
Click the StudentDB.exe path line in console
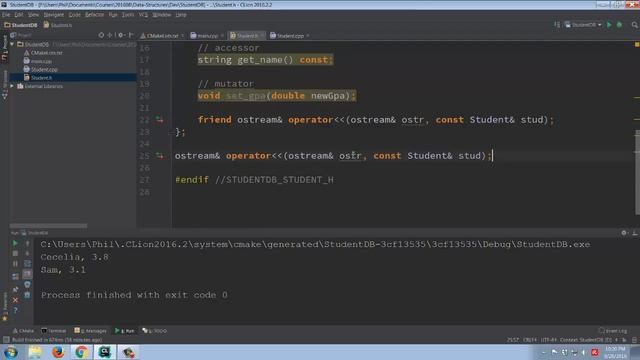click(x=315, y=244)
